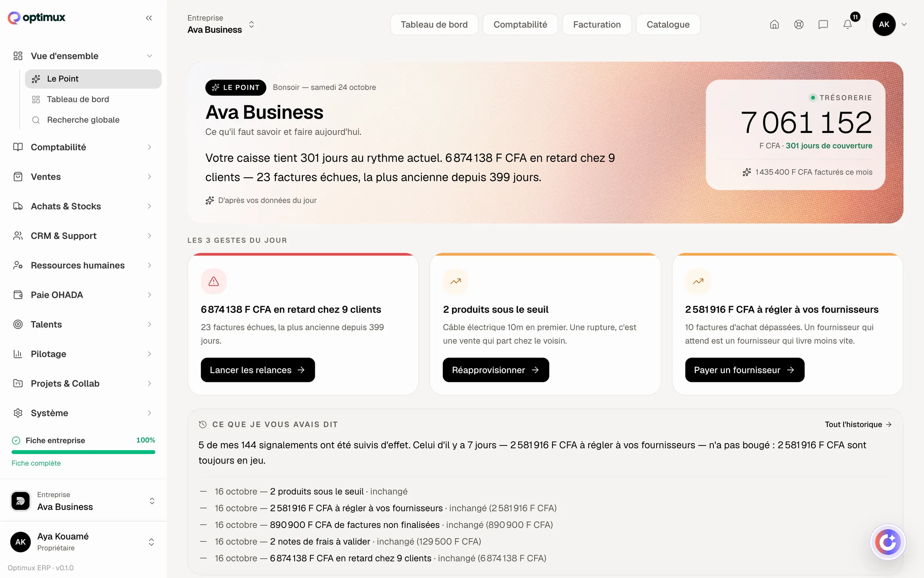Open the AK account dropdown arrow
The width and height of the screenshot is (924, 578).
(x=904, y=25)
